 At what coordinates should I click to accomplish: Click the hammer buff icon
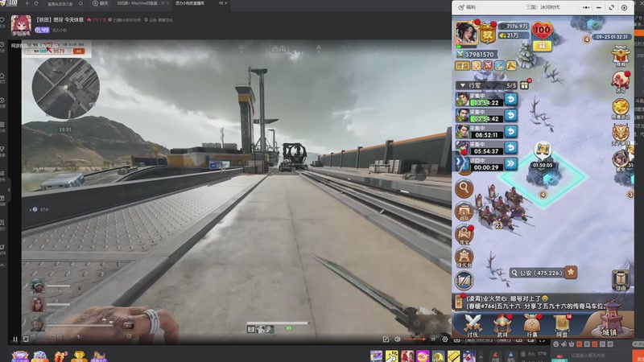(511, 66)
